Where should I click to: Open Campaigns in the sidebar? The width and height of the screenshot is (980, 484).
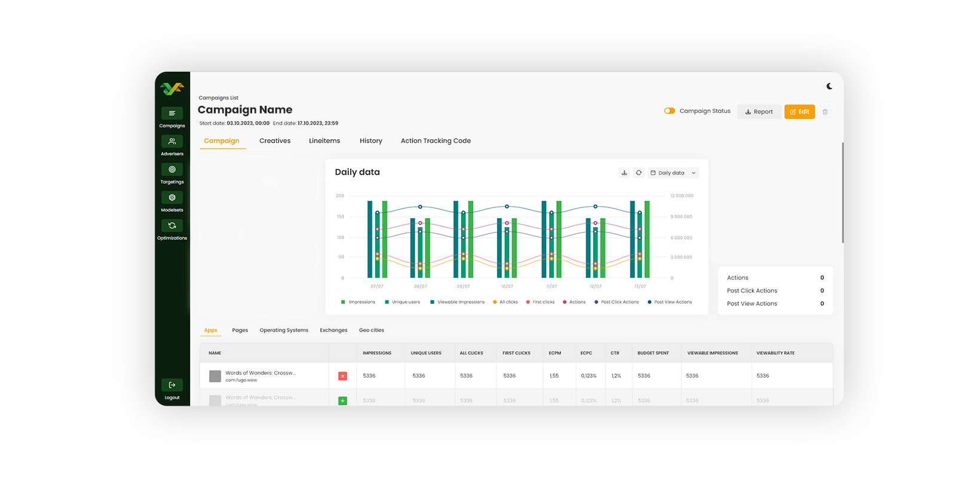[172, 114]
